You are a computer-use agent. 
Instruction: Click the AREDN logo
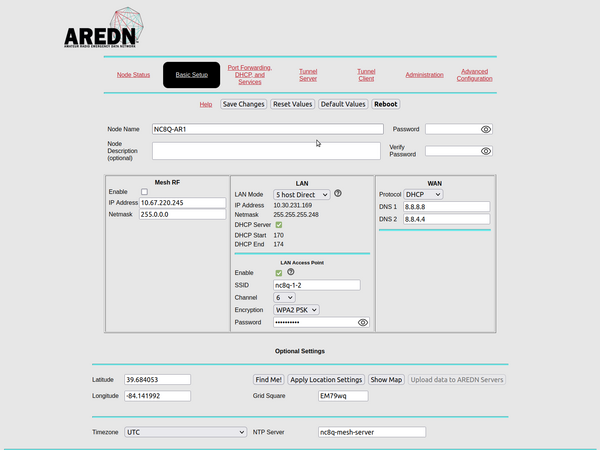point(104,28)
